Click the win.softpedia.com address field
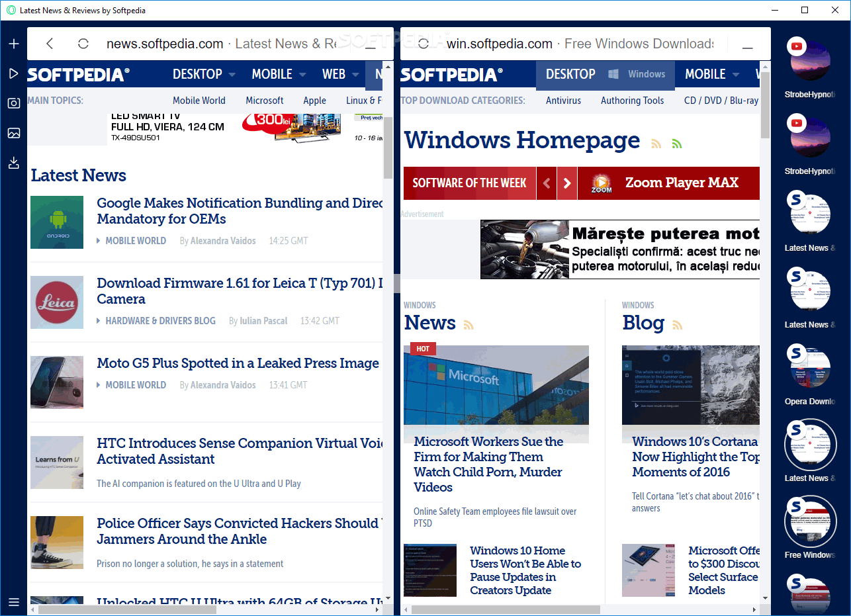Viewport: 851px width, 616px height. point(580,44)
